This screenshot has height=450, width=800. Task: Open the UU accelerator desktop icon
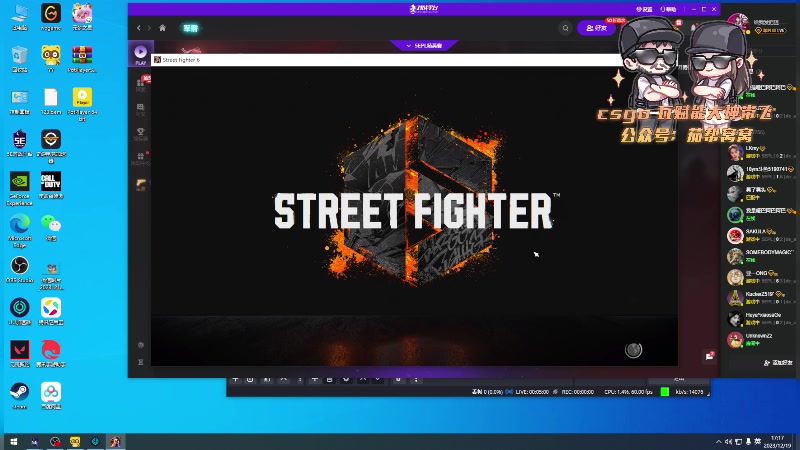[19, 312]
